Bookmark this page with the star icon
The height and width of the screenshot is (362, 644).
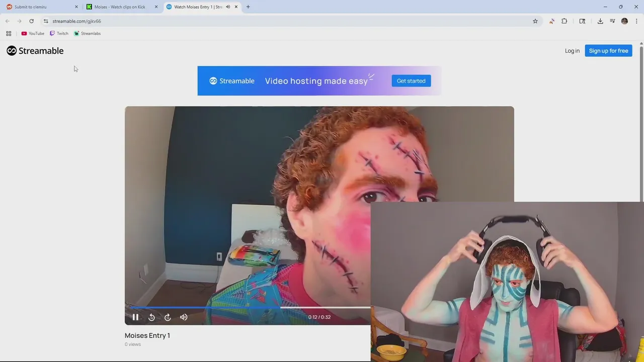pos(535,21)
